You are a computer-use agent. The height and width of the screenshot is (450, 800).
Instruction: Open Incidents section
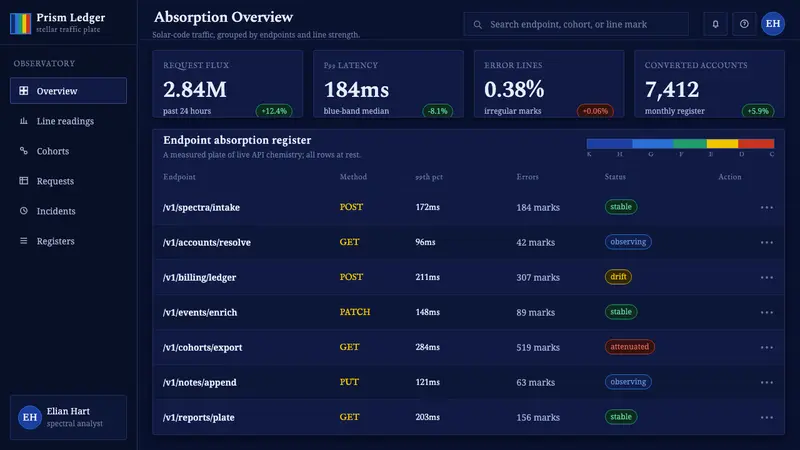(x=68, y=211)
